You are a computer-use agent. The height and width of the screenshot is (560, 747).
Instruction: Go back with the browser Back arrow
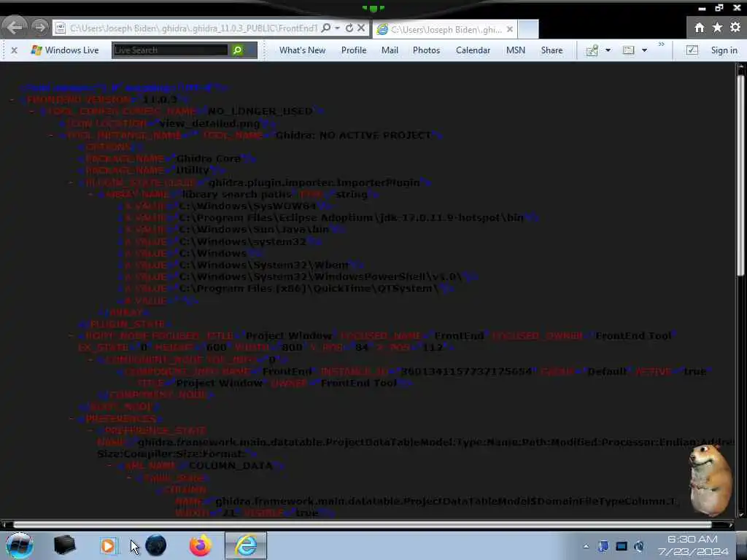pos(15,27)
